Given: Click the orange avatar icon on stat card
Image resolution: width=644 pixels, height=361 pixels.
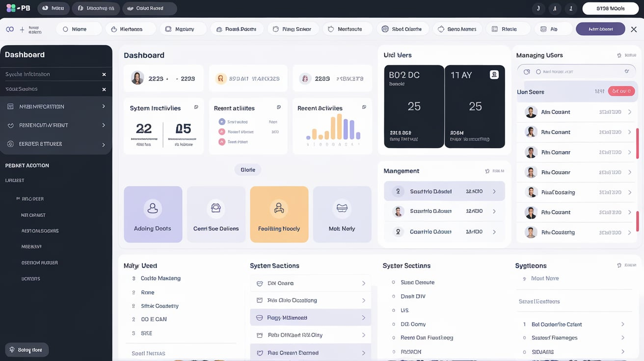Looking at the screenshot, I should pyautogui.click(x=221, y=78).
